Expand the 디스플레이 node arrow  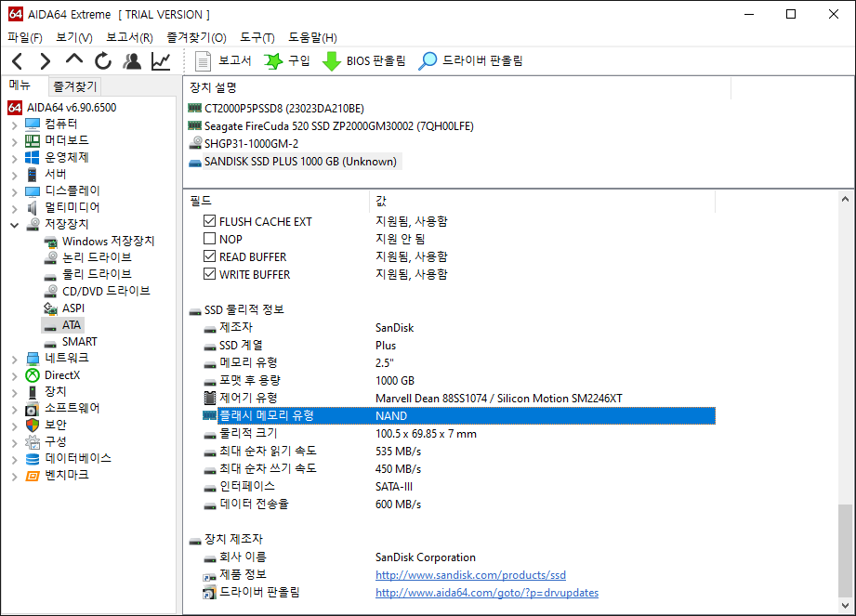point(15,192)
